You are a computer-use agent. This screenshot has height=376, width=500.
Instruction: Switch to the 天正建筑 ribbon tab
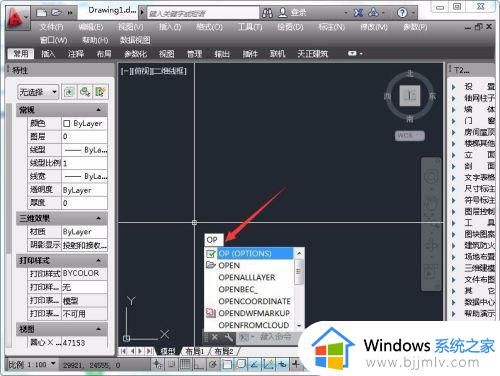[313, 54]
